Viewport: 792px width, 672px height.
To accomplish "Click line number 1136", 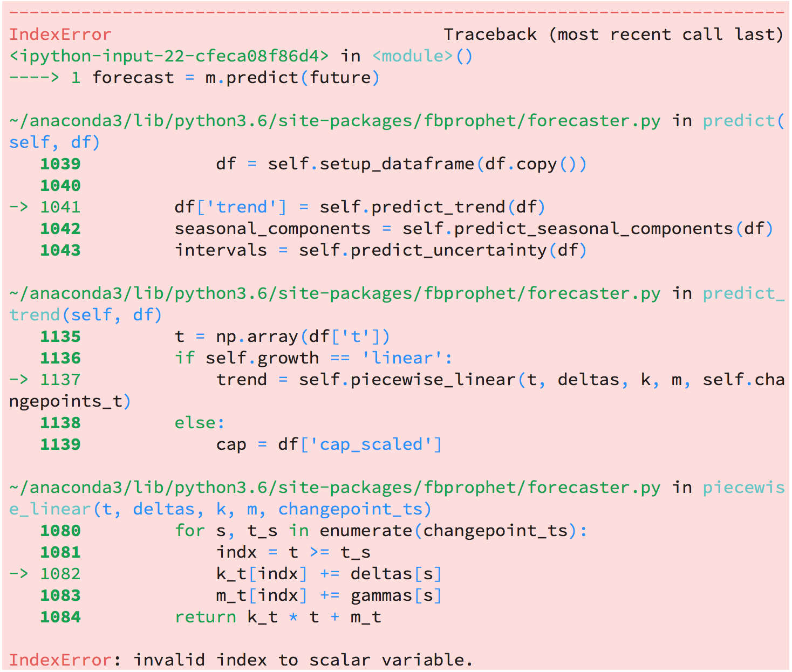I will coord(60,358).
